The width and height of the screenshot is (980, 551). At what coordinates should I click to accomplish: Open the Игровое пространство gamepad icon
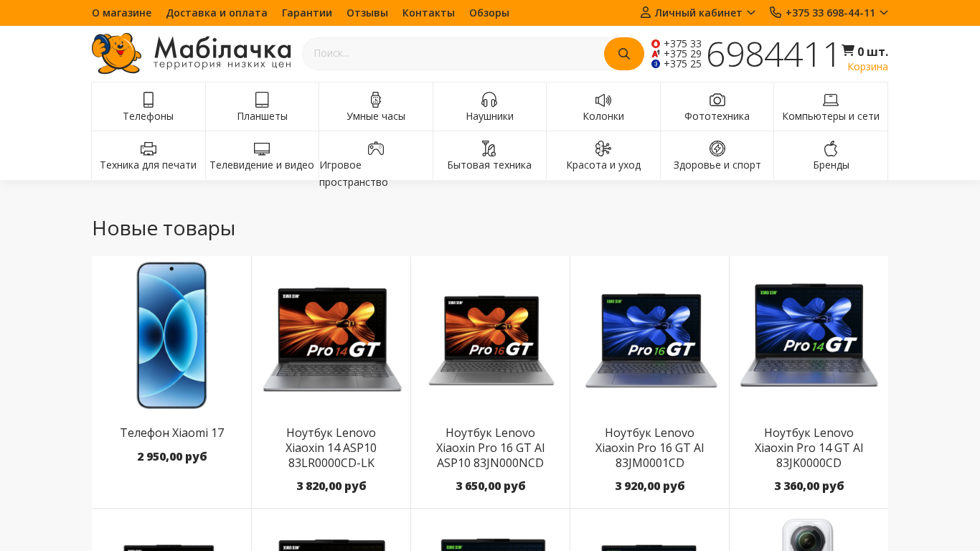tap(376, 149)
